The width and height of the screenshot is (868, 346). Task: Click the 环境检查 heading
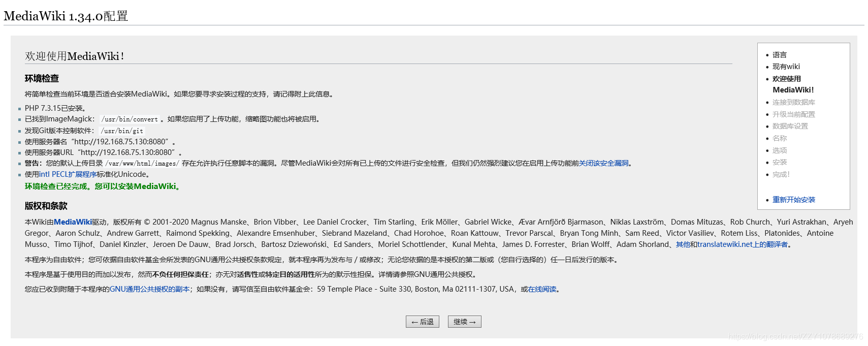point(42,78)
